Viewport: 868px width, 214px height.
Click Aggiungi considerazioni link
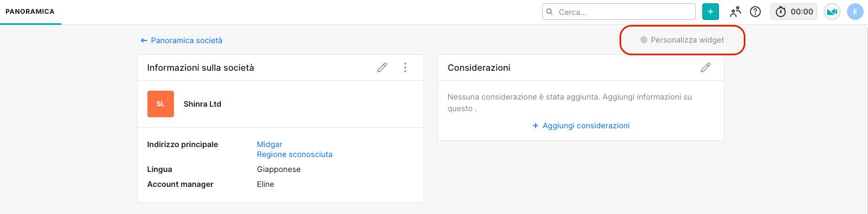[x=581, y=126]
